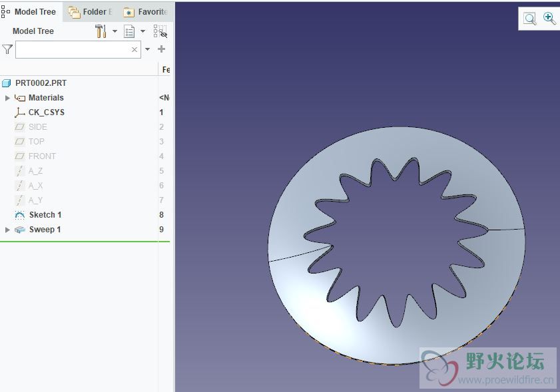Image resolution: width=560 pixels, height=392 pixels.
Task: Select the A_Z datum axis
Action: [x=35, y=171]
